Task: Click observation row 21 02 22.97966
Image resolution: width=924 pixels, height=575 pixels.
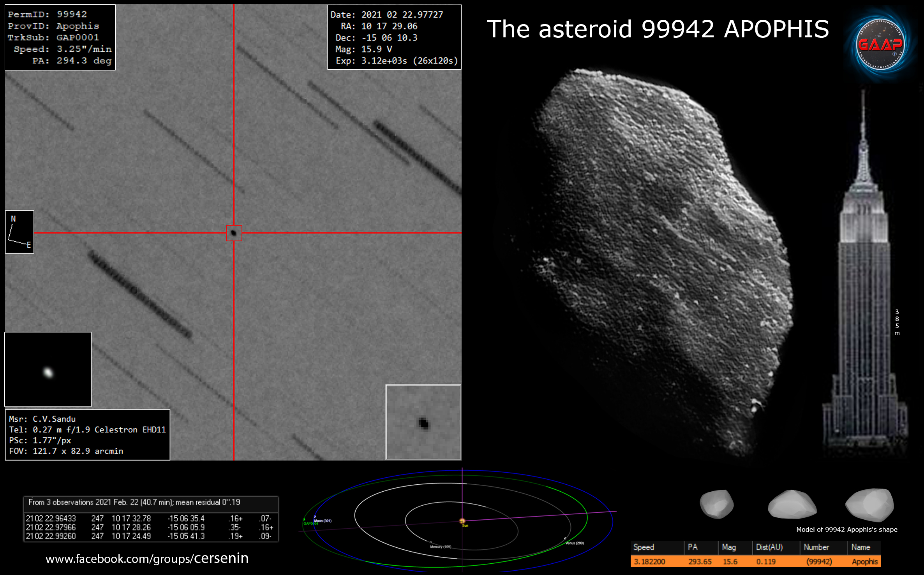Action: click(150, 527)
